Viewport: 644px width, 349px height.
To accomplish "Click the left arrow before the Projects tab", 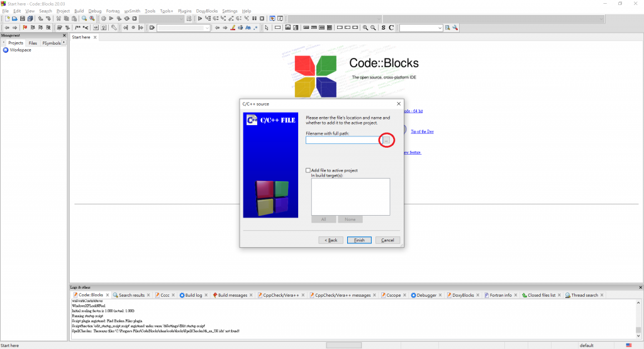I will pos(4,43).
